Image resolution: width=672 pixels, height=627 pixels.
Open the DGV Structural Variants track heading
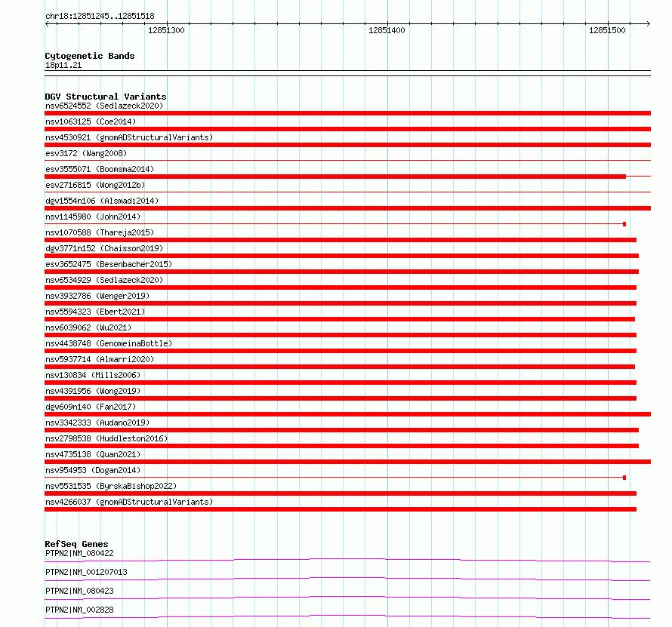pos(106,97)
